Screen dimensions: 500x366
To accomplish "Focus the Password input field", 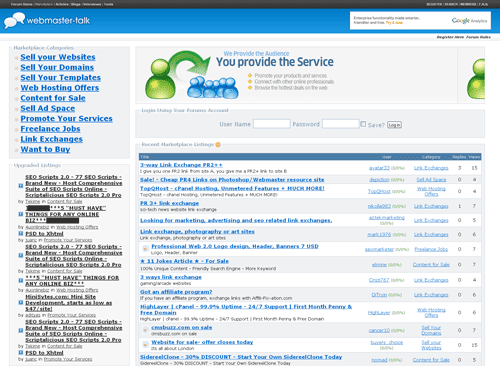I will tap(341, 124).
